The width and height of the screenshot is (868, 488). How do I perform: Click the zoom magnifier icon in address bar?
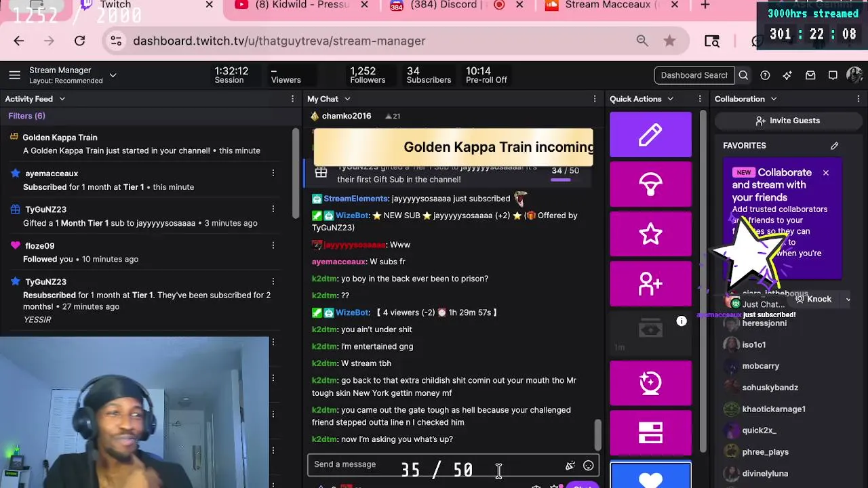642,41
